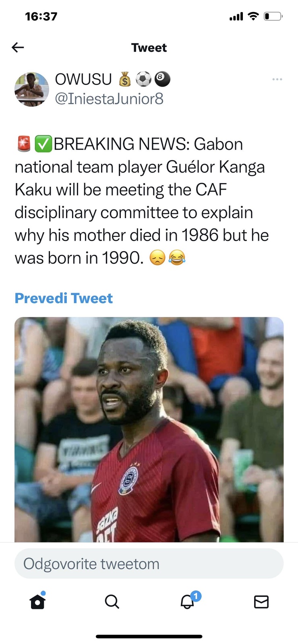298x644 pixels.
Task: Tap the 16:37 status bar clock
Action: click(41, 17)
